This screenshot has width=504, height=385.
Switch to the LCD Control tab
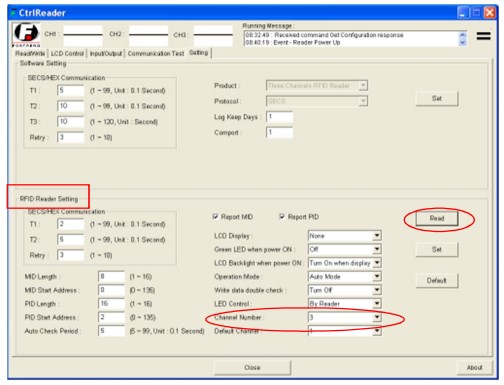click(67, 53)
